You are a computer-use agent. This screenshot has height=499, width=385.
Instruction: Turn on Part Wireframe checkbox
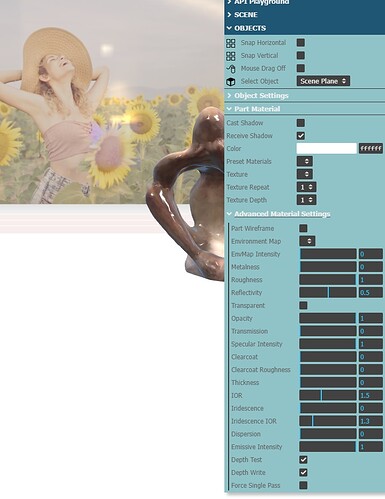tap(303, 228)
